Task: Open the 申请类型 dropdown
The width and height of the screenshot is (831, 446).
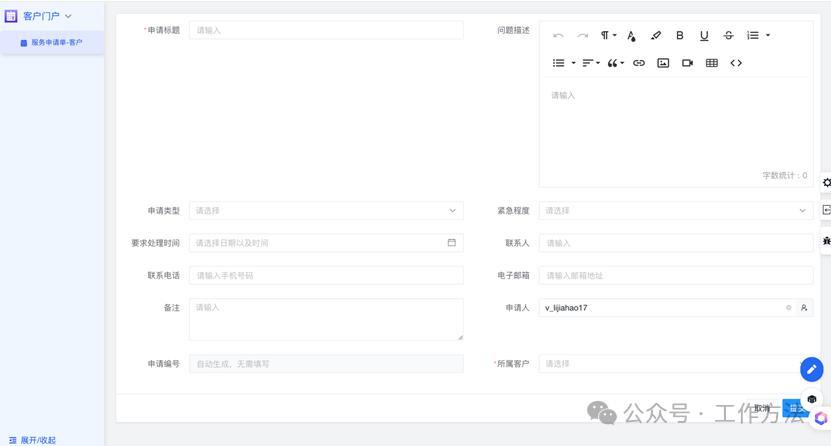Action: (326, 211)
